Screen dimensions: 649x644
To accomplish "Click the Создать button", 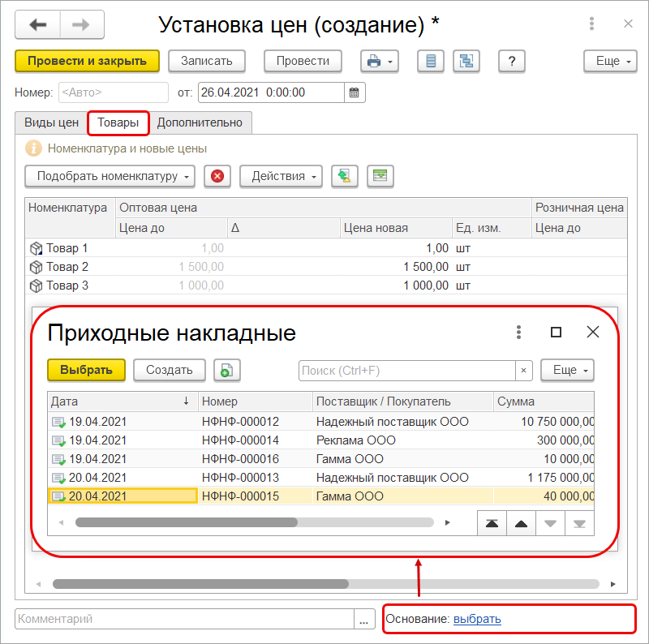I will [x=170, y=370].
